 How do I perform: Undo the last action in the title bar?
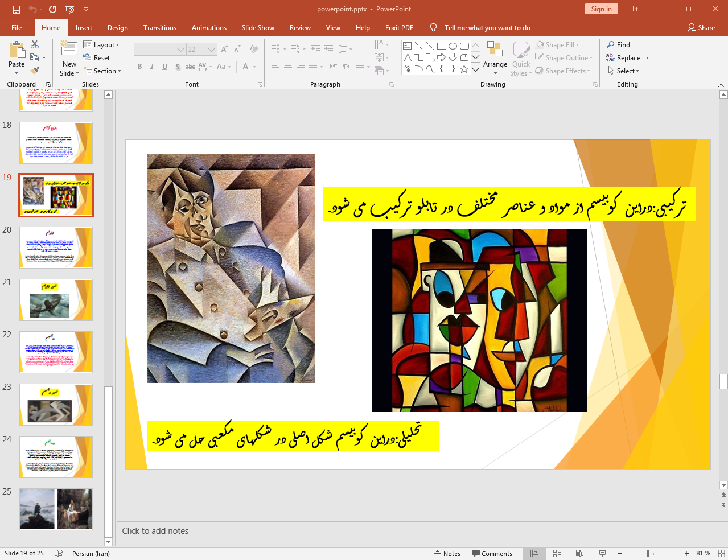point(33,9)
